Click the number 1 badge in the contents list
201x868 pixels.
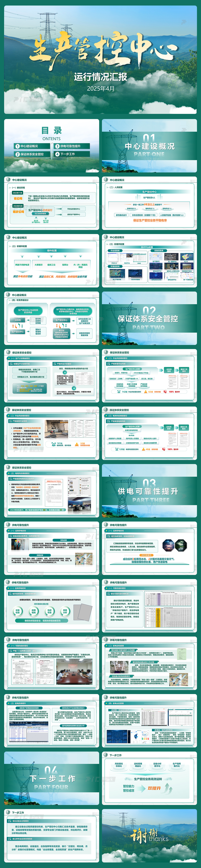coord(17,146)
